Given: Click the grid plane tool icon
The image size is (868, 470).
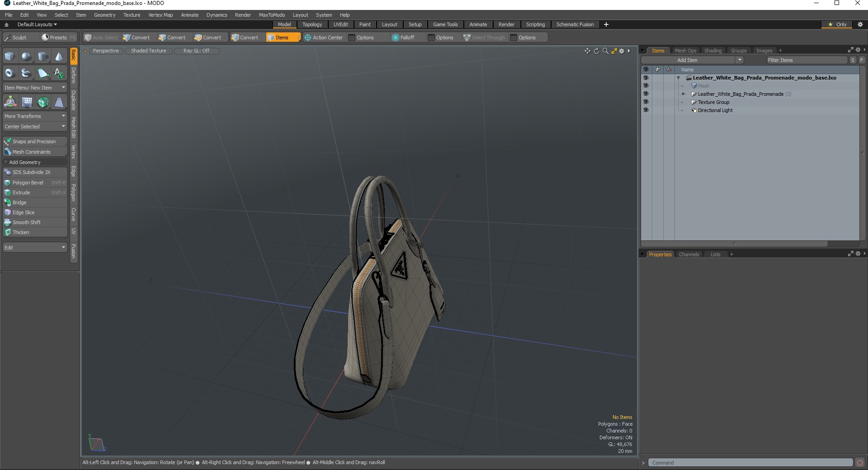Looking at the screenshot, I should coord(27,103).
